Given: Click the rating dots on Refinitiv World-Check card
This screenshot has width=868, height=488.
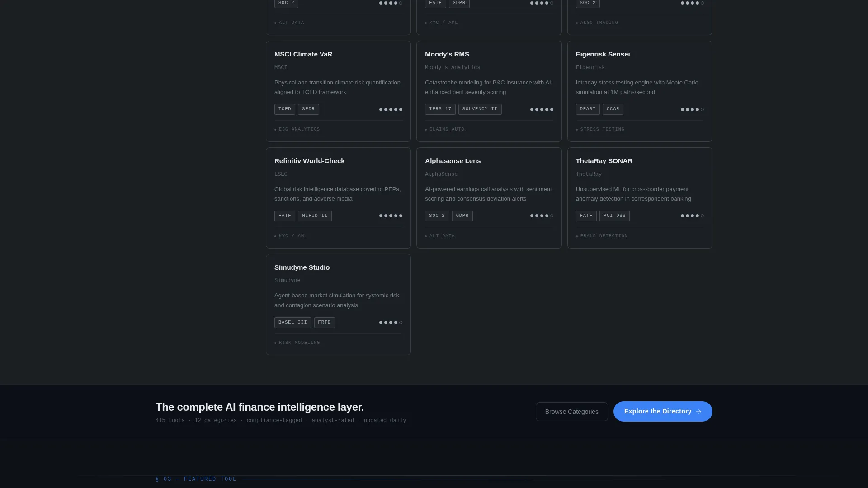Looking at the screenshot, I should [391, 216].
